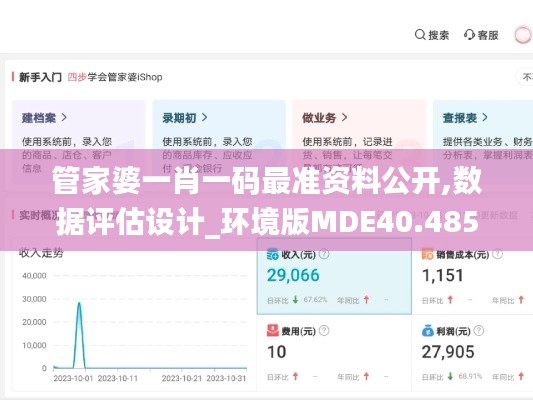533x400 pixels.
Task: Open the 查报表 step card
Action: (x=483, y=142)
